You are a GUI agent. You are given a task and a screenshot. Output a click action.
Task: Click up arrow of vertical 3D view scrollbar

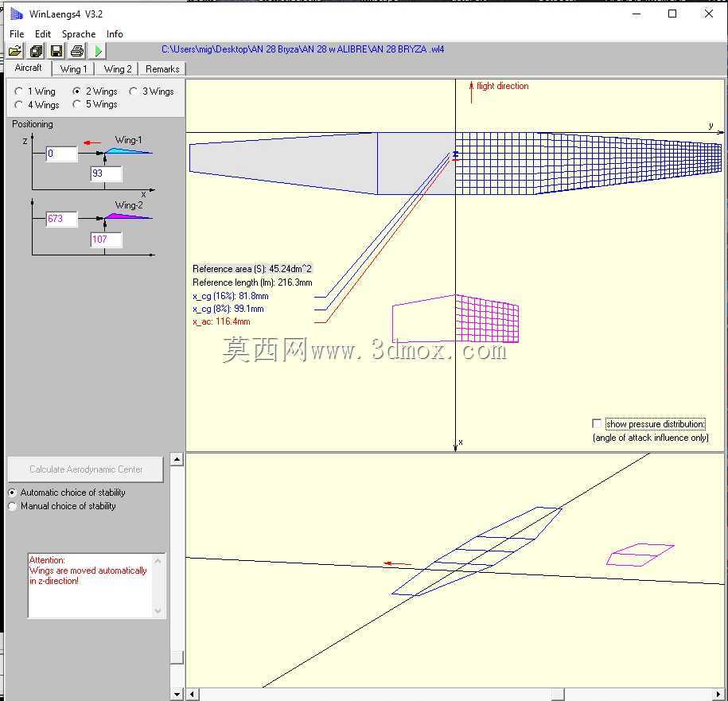(177, 459)
